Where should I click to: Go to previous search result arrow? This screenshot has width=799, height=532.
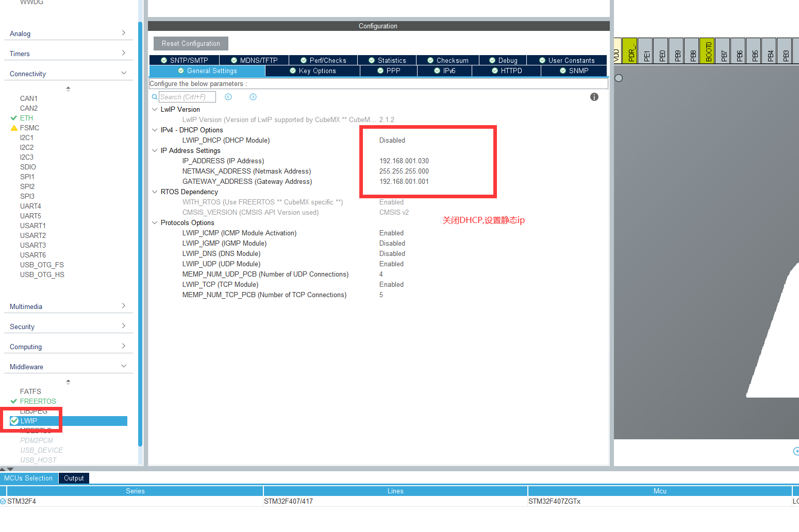click(x=228, y=97)
